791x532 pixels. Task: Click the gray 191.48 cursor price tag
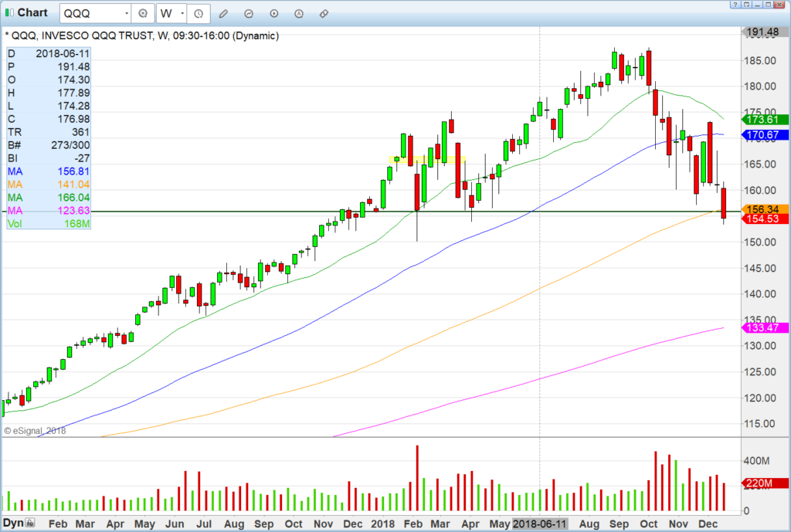tap(765, 32)
